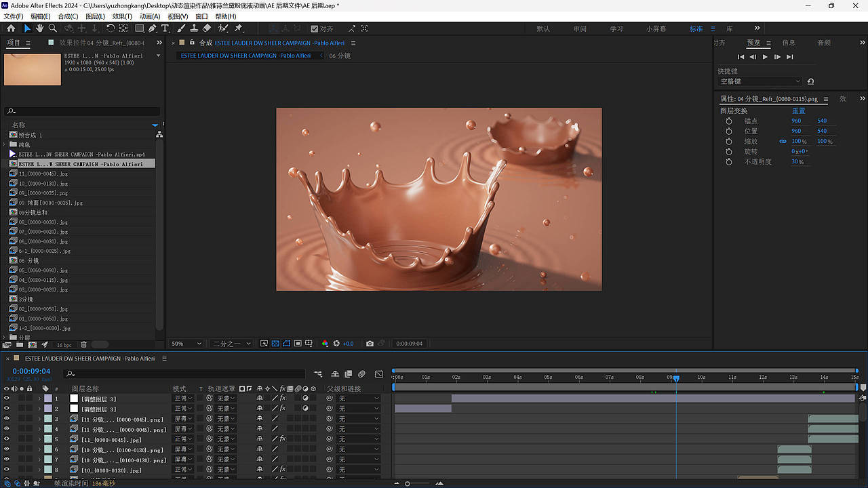Viewport: 868px width, 488px height.
Task: Select the Hand tool
Action: pyautogui.click(x=40, y=28)
